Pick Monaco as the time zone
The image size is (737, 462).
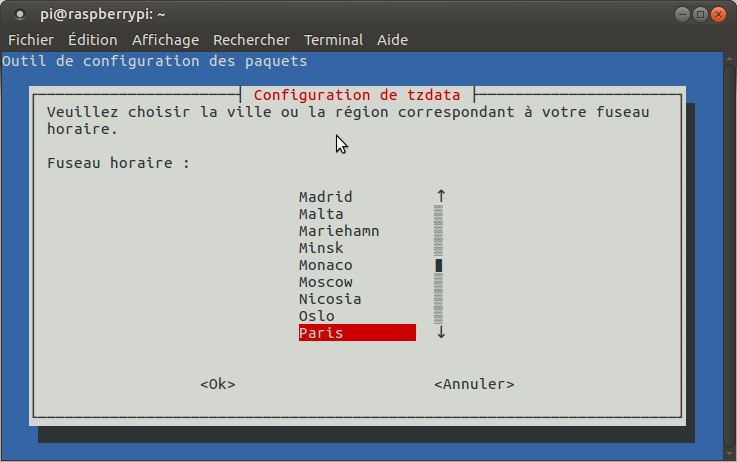325,265
